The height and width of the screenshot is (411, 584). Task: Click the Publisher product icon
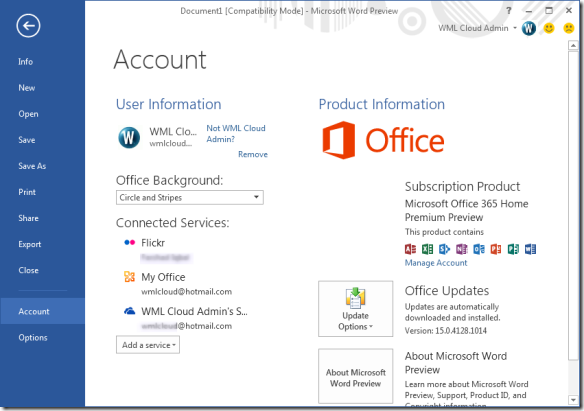click(513, 249)
